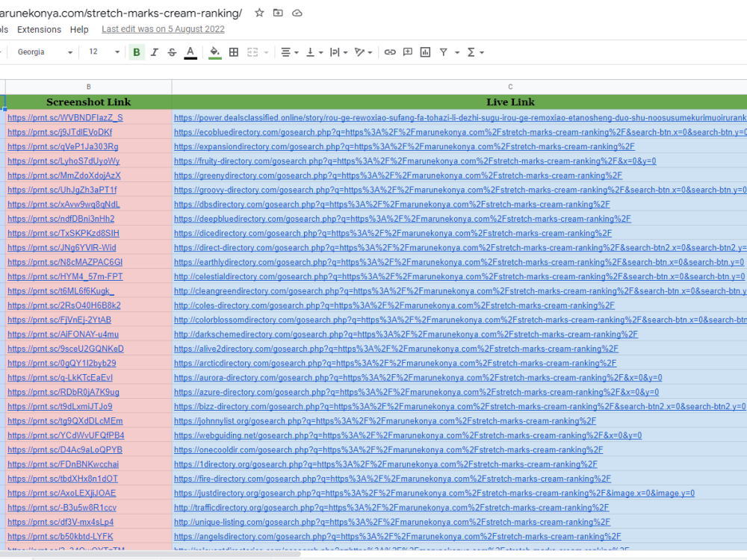Click the Screenshot Link header cell

pyautogui.click(x=89, y=102)
